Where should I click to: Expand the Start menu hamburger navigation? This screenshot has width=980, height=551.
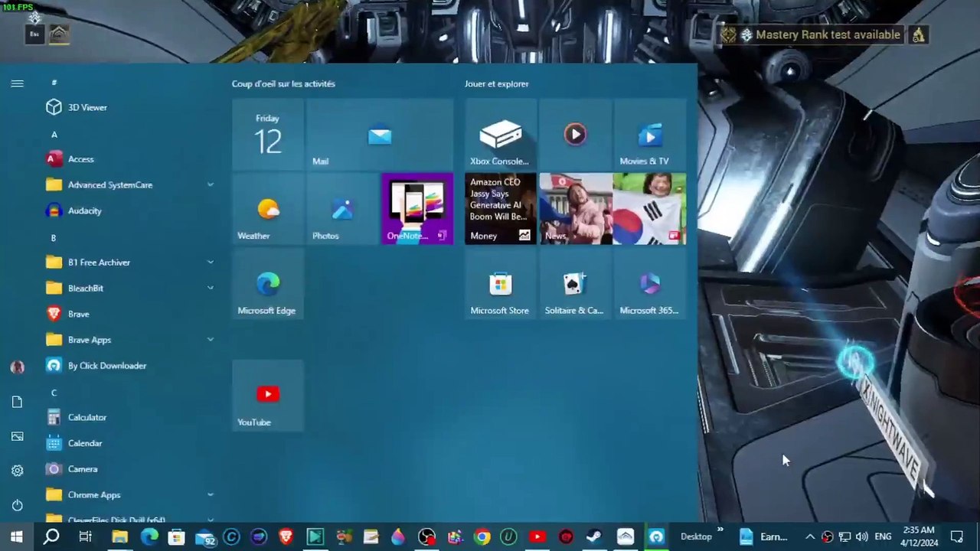(17, 83)
